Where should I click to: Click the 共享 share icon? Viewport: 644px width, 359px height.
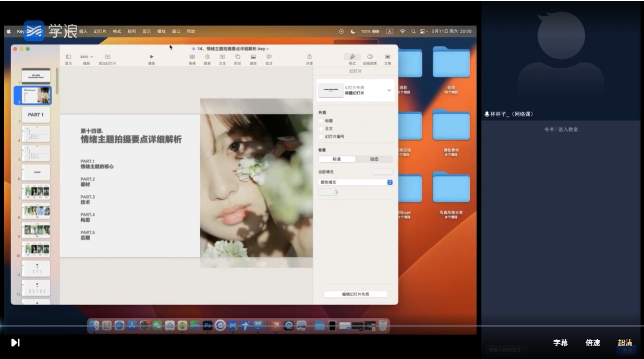309,57
